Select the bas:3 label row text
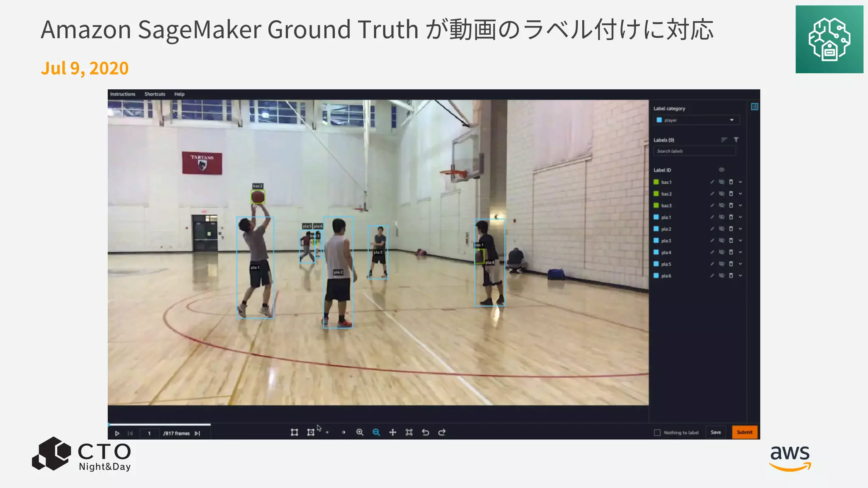868x488 pixels. (666, 206)
